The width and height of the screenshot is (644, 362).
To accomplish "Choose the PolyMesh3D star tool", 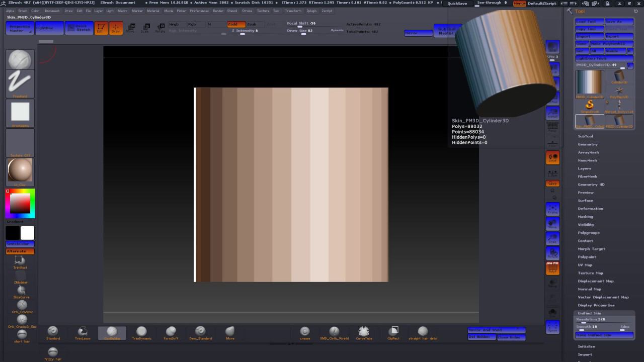I will 619,90.
